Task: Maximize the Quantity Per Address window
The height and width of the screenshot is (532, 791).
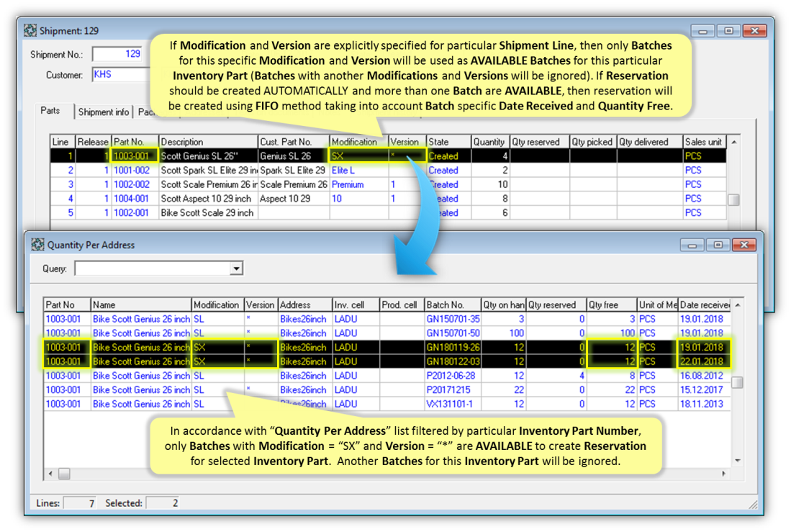Action: [718, 245]
